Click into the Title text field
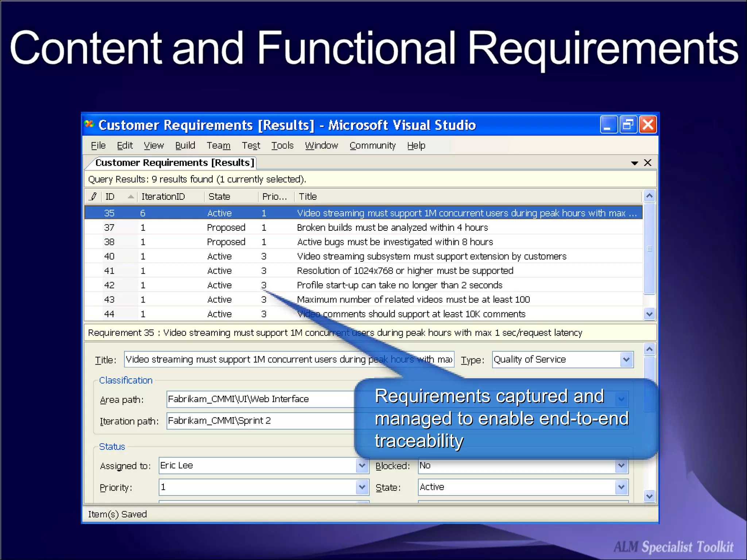Image resolution: width=747 pixels, height=560 pixels. (289, 359)
